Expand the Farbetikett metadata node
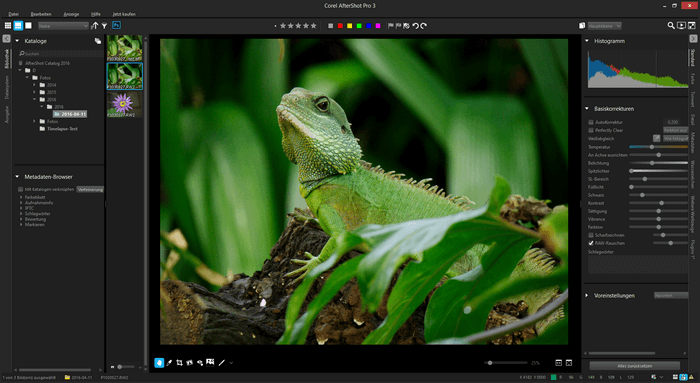 click(x=21, y=197)
